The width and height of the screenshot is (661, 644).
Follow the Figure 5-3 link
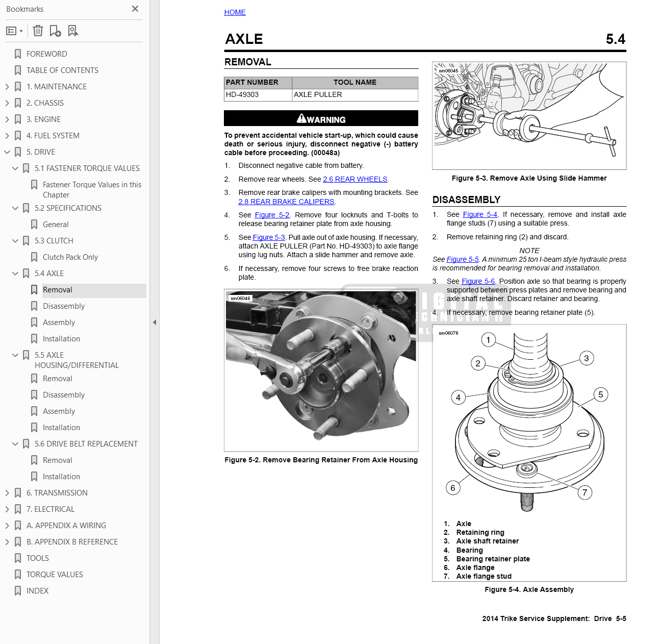click(x=269, y=237)
